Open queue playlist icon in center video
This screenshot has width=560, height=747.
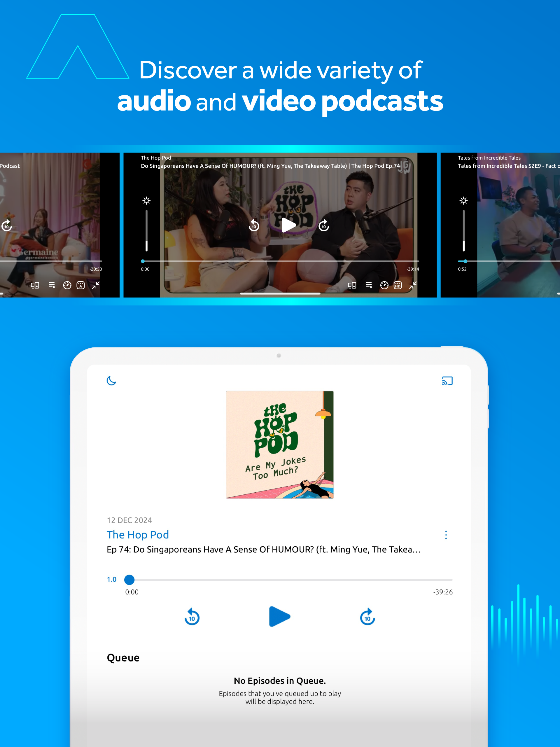(x=369, y=285)
